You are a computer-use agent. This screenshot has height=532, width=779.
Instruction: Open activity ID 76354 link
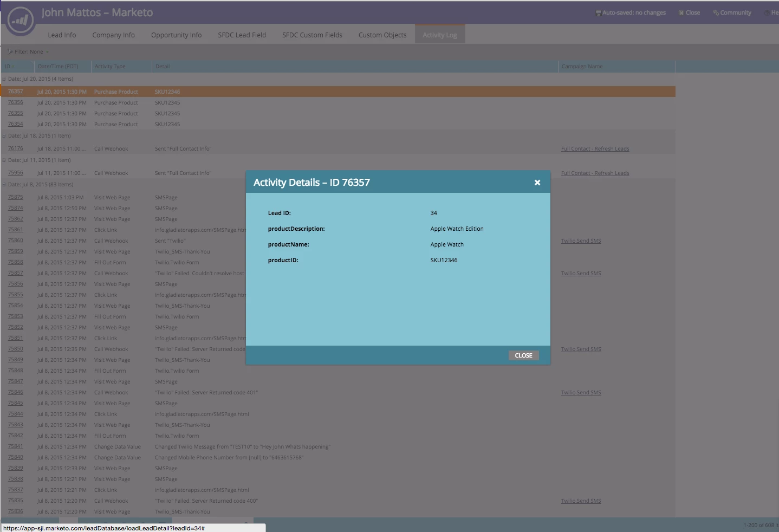click(x=15, y=124)
